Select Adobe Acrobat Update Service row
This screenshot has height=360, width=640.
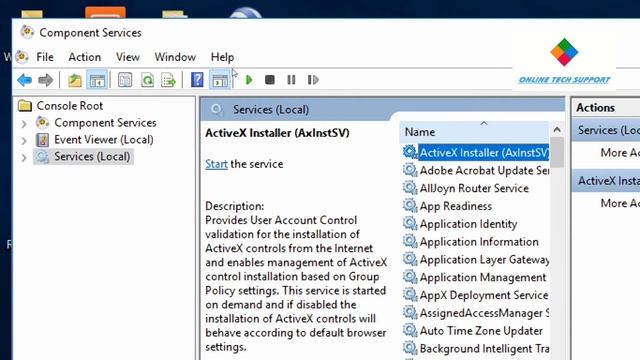(x=476, y=171)
